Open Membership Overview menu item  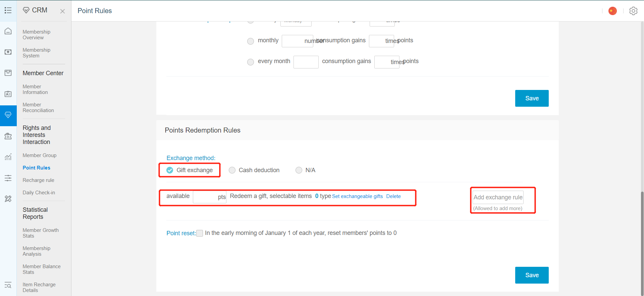[37, 35]
